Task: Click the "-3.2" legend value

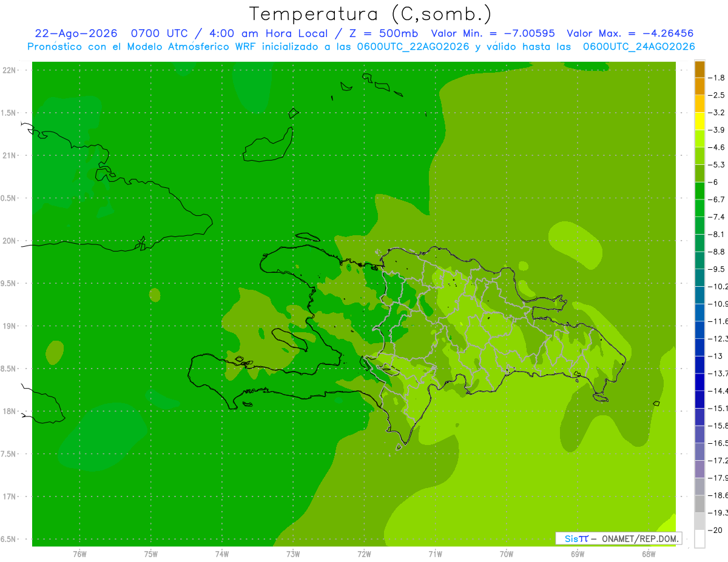Action: tap(718, 113)
